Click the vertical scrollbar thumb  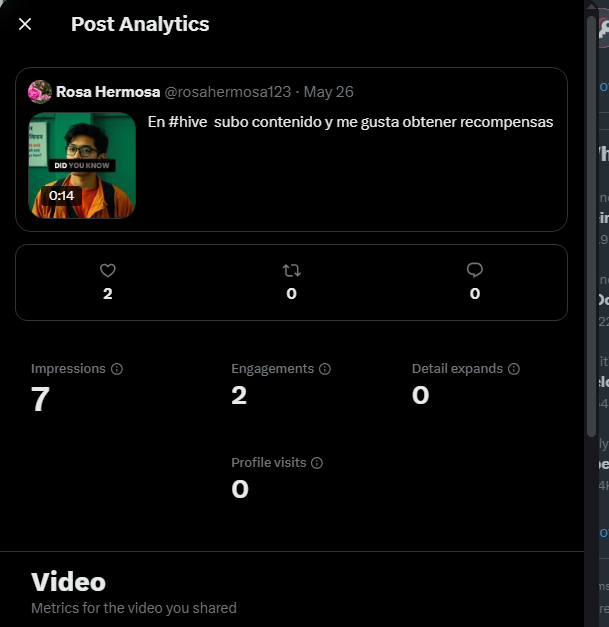(x=591, y=226)
